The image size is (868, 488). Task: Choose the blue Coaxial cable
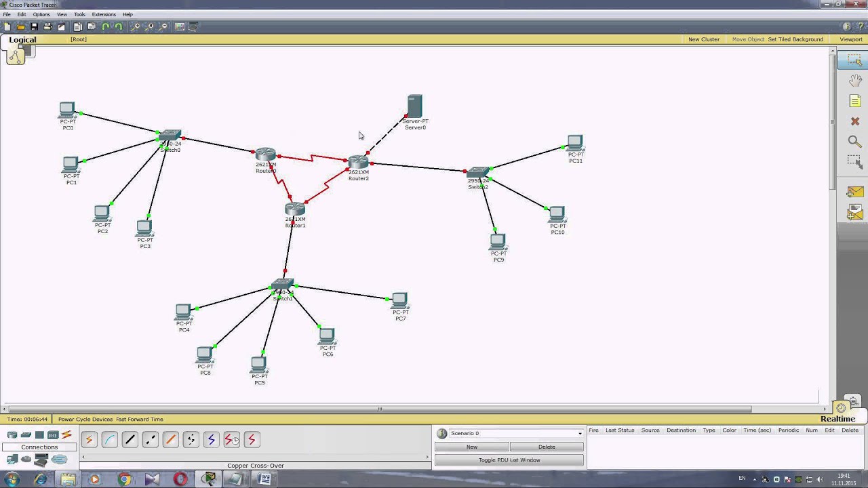click(x=211, y=440)
